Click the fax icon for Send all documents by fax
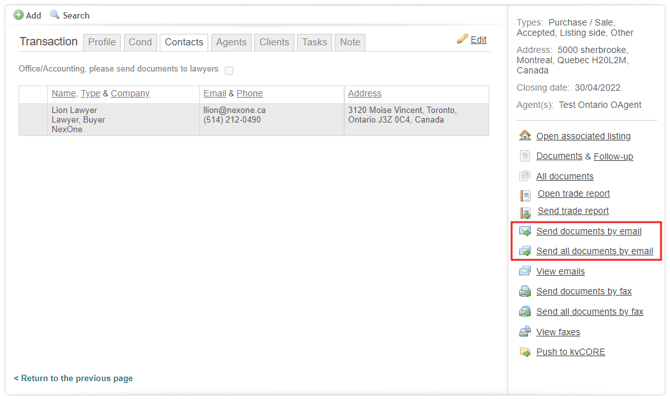The width and height of the screenshot is (670, 399). [x=525, y=311]
